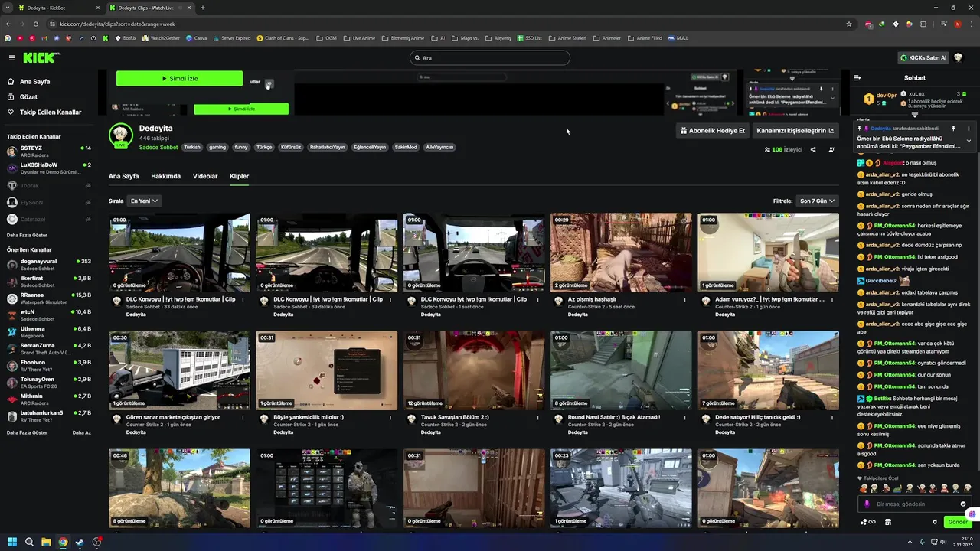Open options for Böyle yankesicilik mi olur clip
This screenshot has width=980, height=551.
point(390,418)
